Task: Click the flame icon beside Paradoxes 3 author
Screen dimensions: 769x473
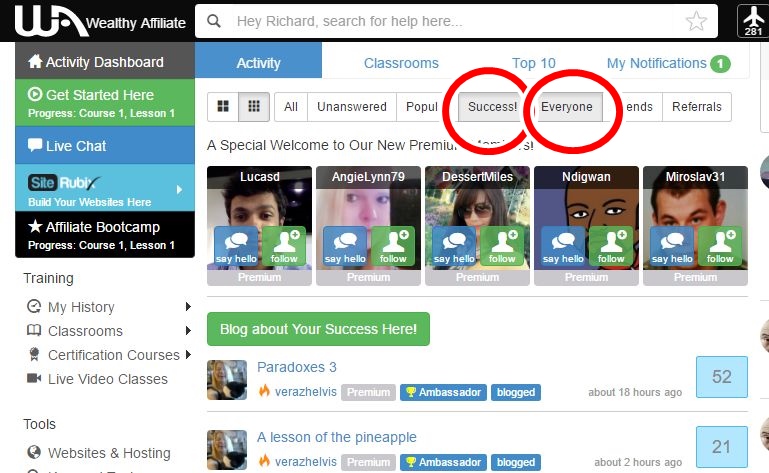Action: (x=264, y=391)
